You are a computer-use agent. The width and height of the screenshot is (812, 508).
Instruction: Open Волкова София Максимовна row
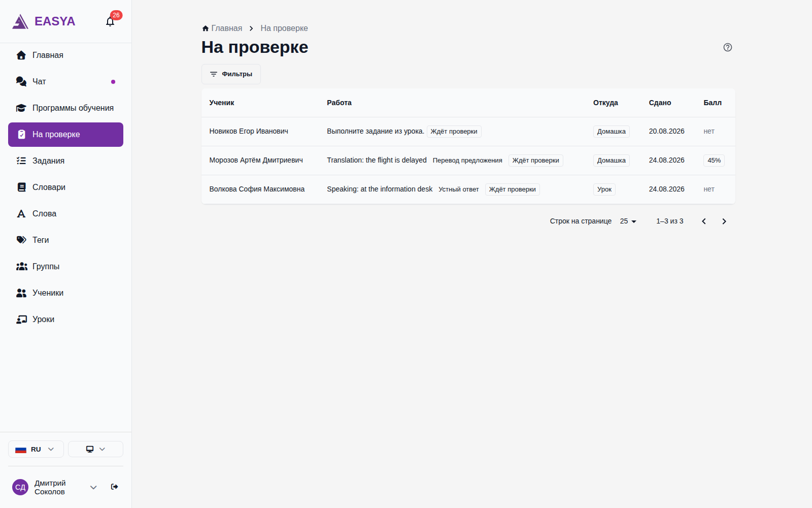pyautogui.click(x=468, y=189)
